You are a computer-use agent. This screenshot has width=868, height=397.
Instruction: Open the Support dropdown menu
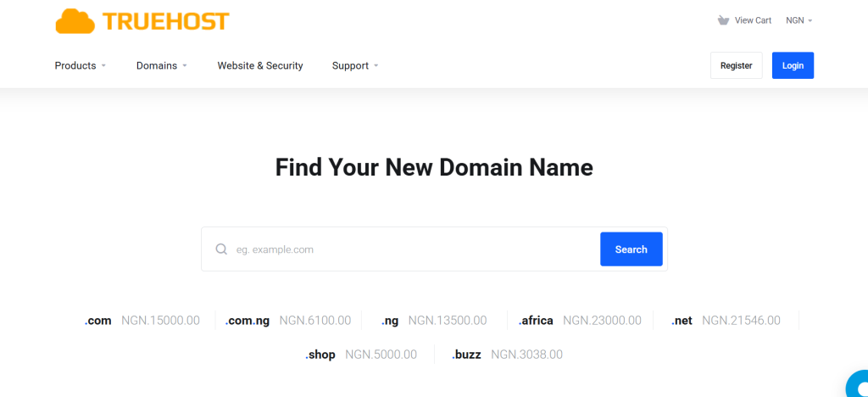[x=355, y=65]
